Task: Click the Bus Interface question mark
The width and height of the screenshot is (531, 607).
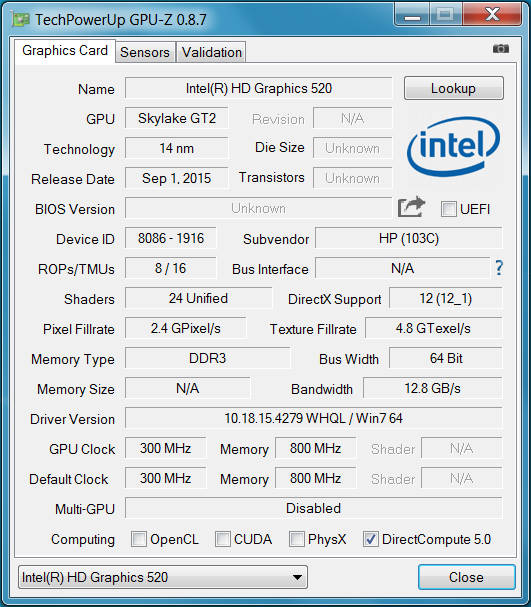Action: tap(499, 268)
